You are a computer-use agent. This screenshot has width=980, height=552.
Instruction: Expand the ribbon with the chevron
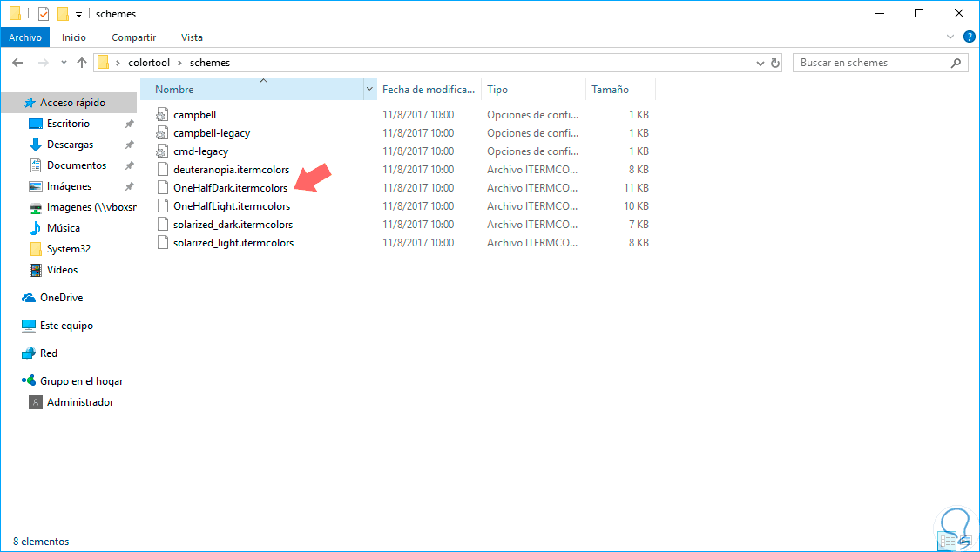click(x=950, y=37)
